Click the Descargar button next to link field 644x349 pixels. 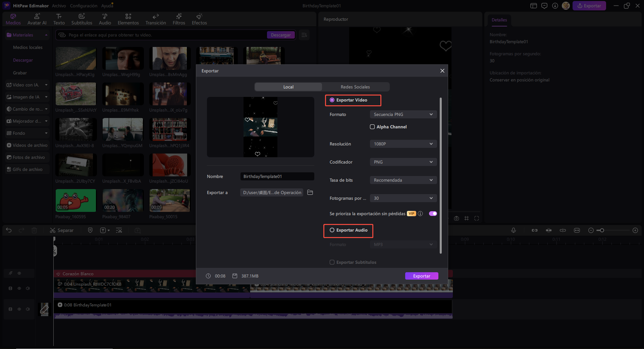pyautogui.click(x=281, y=35)
